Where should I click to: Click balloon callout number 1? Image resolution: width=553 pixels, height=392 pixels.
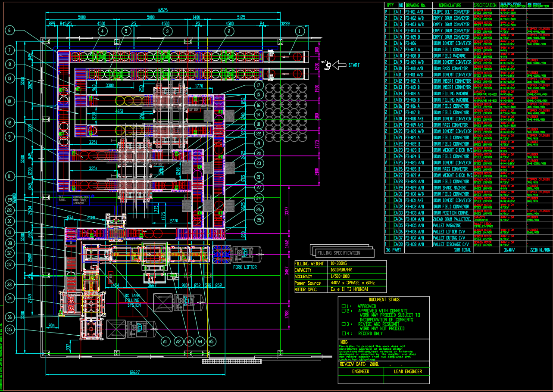(x=299, y=31)
